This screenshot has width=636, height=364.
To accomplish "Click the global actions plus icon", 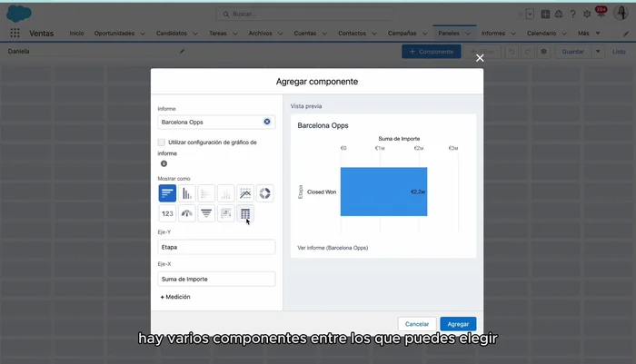I will tap(545, 15).
